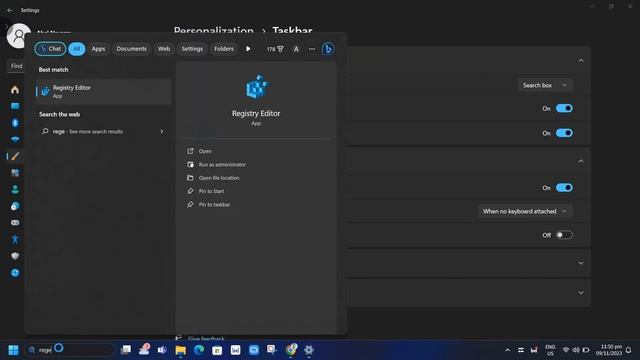Choose Run as administrator
Viewport: 640px width, 360px height.
pos(222,164)
